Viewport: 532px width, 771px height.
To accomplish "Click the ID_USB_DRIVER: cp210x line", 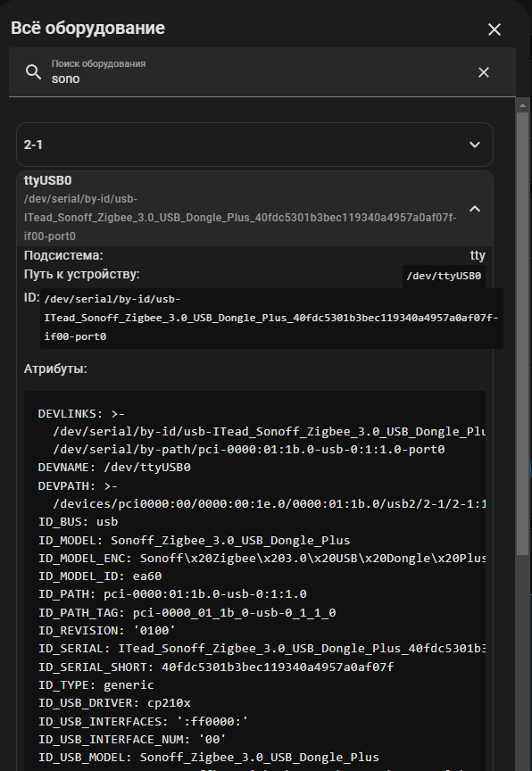I will click(x=114, y=702).
